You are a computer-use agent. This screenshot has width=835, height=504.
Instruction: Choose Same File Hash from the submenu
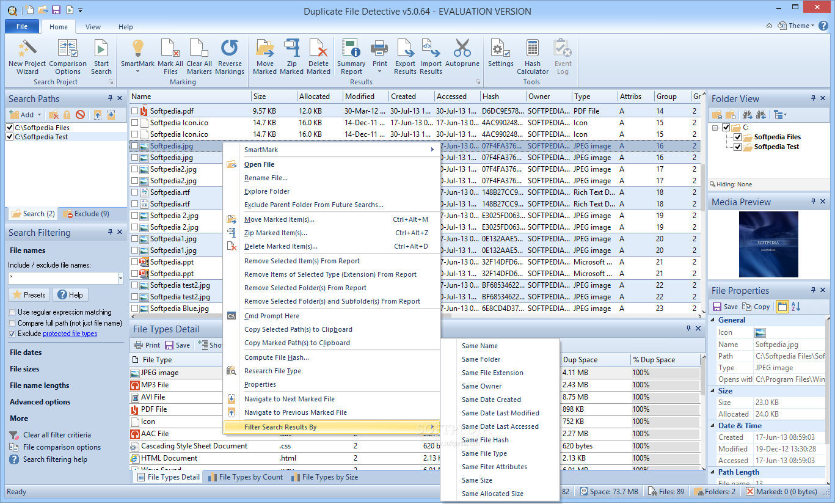485,440
